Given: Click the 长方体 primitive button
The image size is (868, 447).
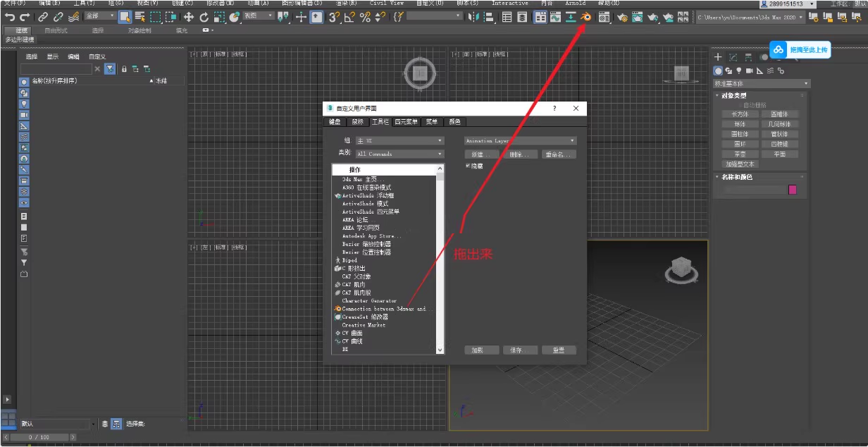Looking at the screenshot, I should pos(740,114).
